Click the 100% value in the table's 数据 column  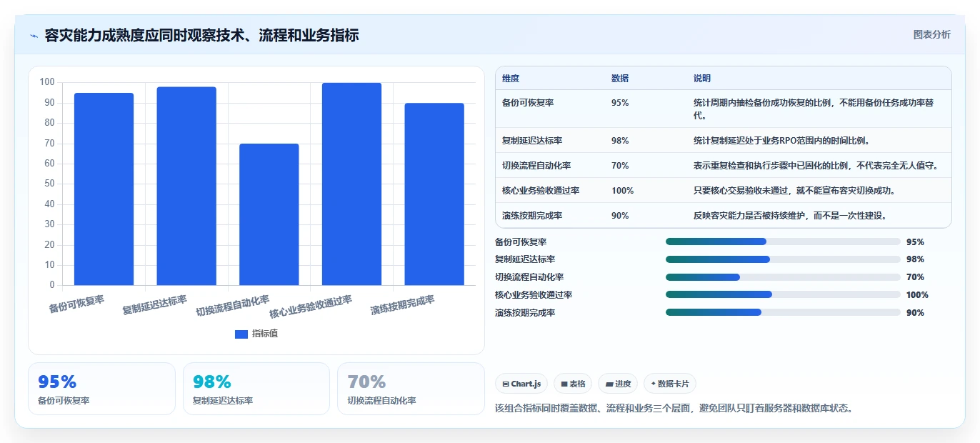(622, 191)
